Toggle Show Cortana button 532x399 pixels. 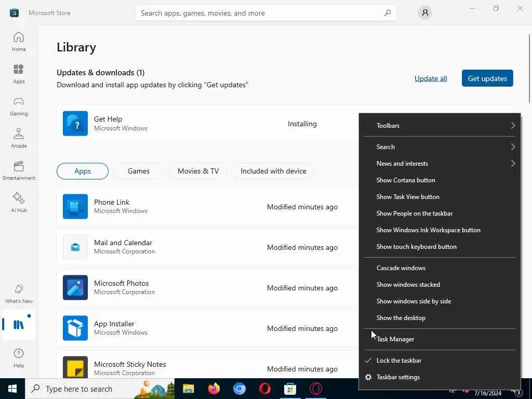[440, 180]
